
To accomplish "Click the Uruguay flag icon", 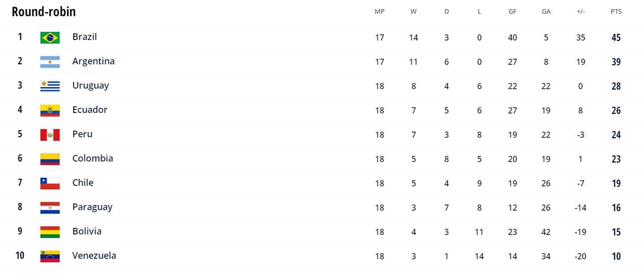I will 50,86.
